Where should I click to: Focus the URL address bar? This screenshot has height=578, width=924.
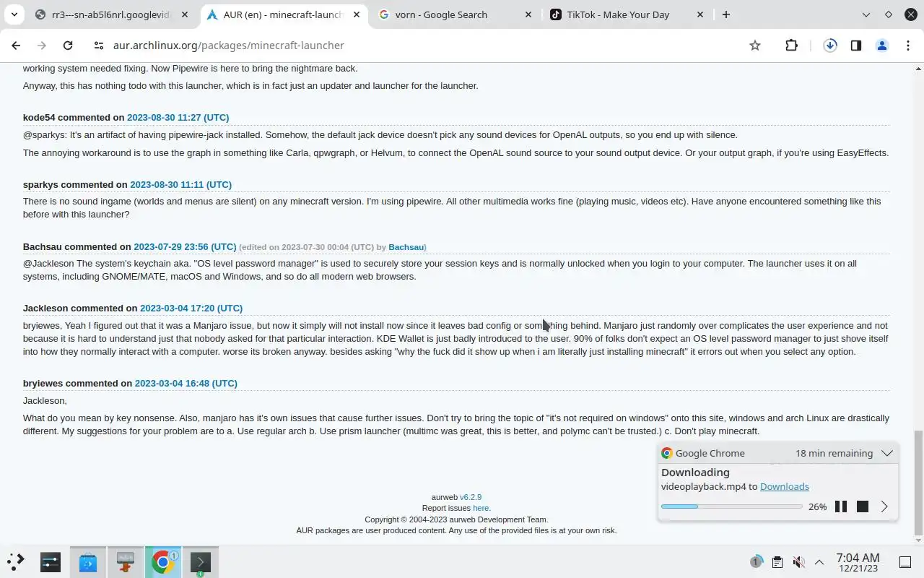[x=426, y=46]
